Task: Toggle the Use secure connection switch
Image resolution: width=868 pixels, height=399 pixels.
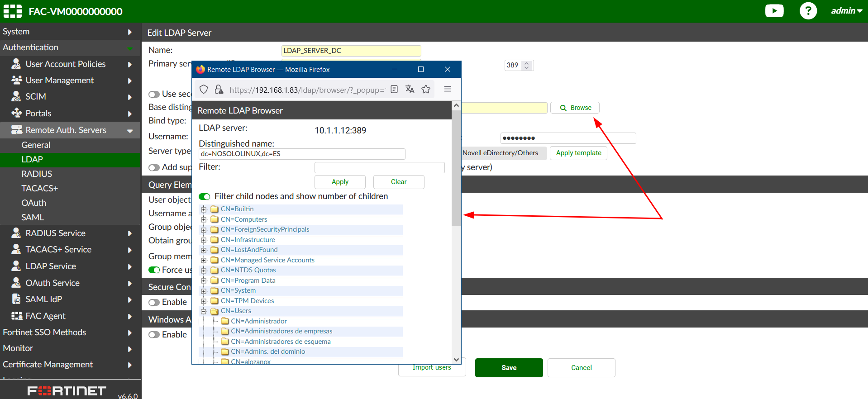Action: (x=154, y=94)
